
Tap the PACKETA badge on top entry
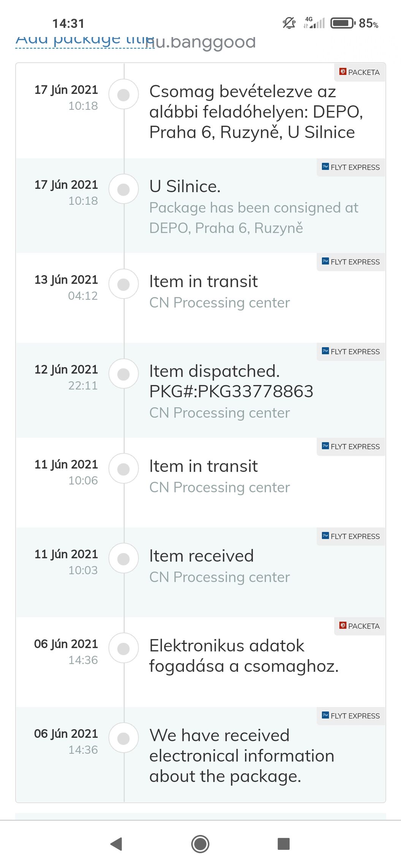point(360,72)
